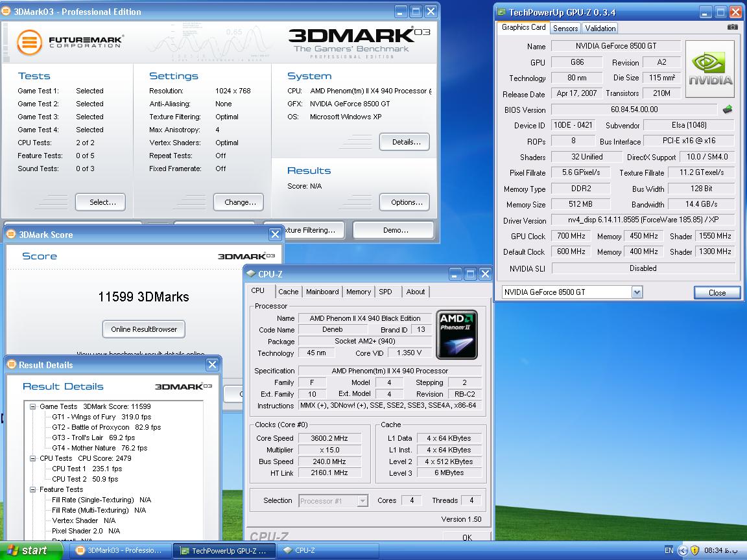Close the Result Details window
Viewport: 747px width, 560px height.
click(213, 365)
